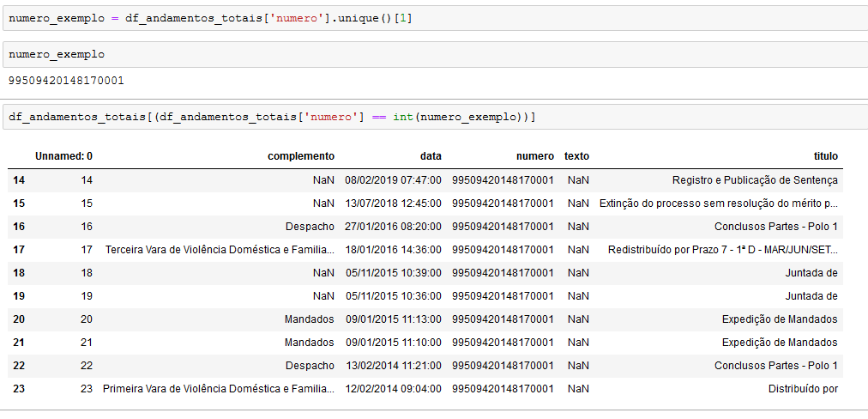Select the row index label 21
The image size is (868, 419).
coord(19,343)
